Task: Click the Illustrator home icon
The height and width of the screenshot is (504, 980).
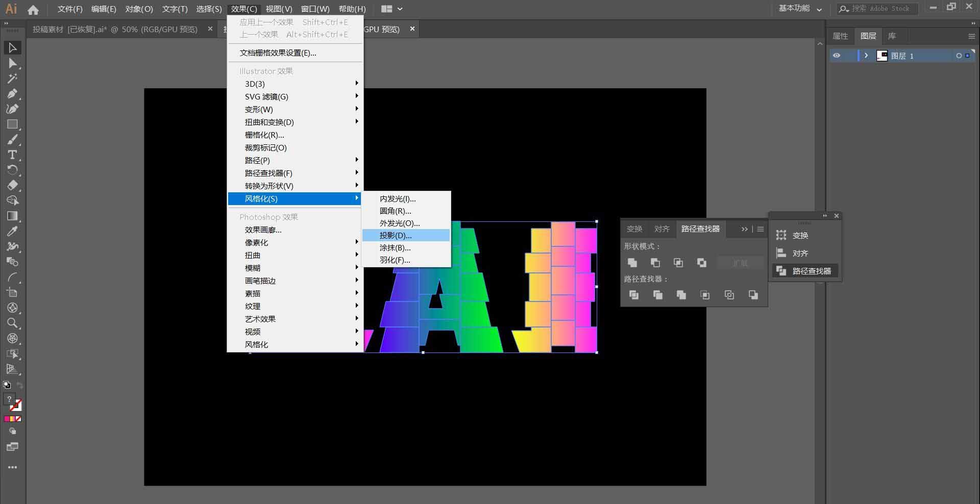Action: click(33, 9)
